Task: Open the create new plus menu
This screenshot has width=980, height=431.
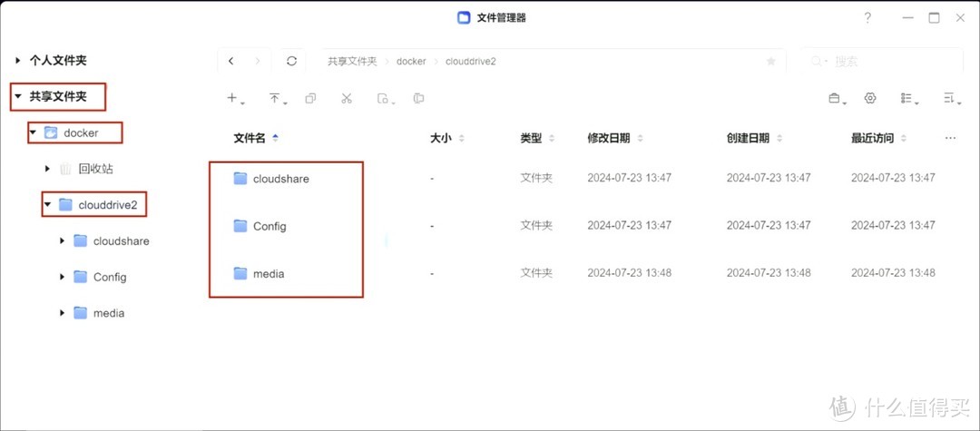Action: pos(235,99)
